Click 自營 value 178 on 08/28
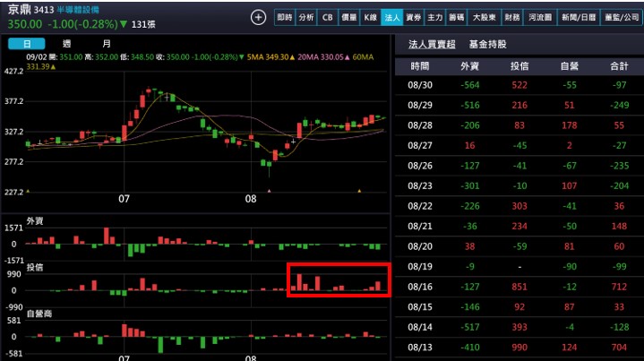The height and width of the screenshot is (361, 644). point(570,125)
